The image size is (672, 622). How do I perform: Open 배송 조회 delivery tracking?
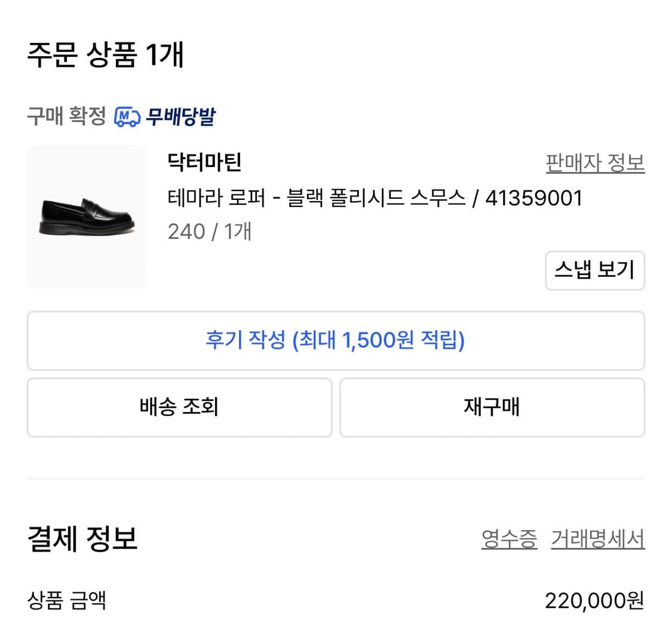point(180,407)
